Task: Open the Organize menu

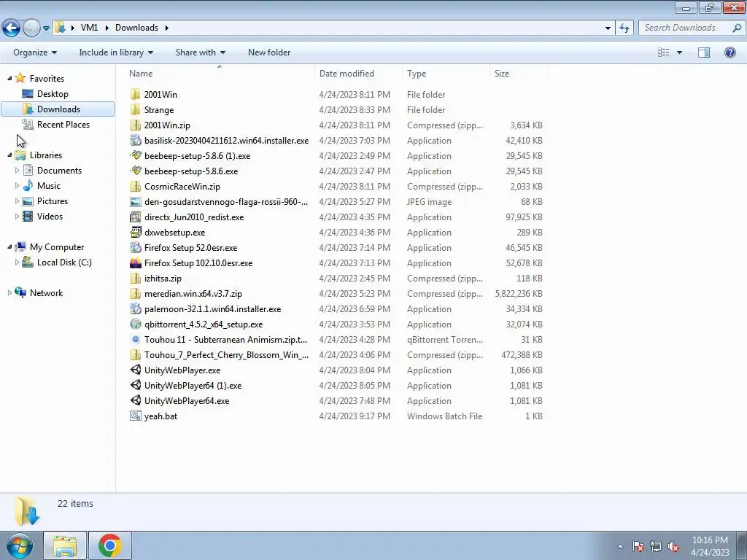Action: [x=35, y=52]
